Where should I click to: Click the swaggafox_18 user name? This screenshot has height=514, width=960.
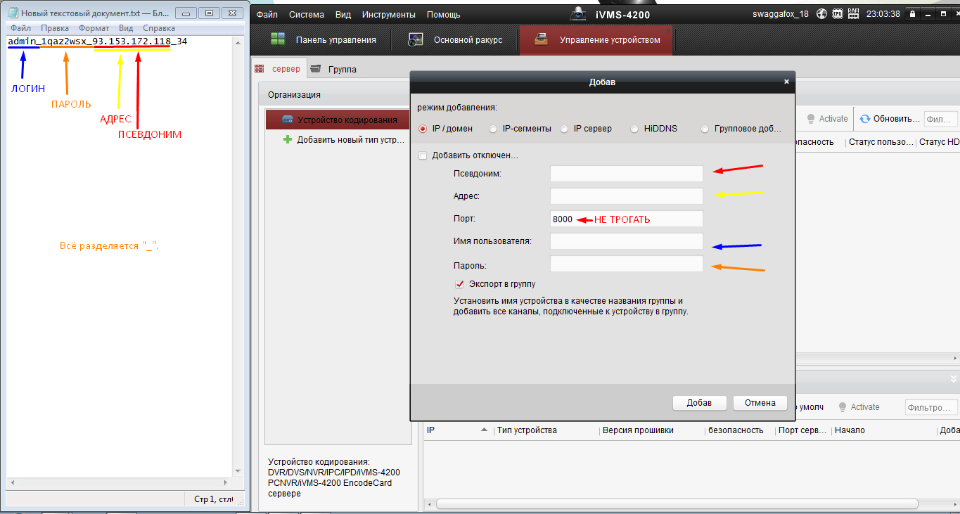point(781,13)
